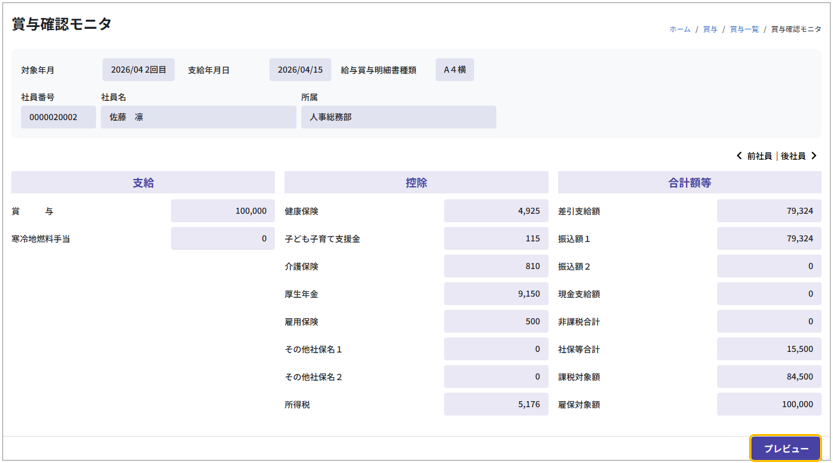
Task: Open the ホーム breadcrumb link
Action: coord(679,30)
